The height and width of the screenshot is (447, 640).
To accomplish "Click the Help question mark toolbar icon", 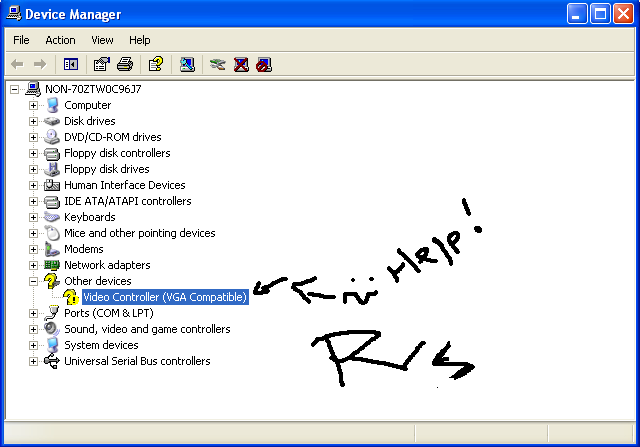I will click(156, 64).
